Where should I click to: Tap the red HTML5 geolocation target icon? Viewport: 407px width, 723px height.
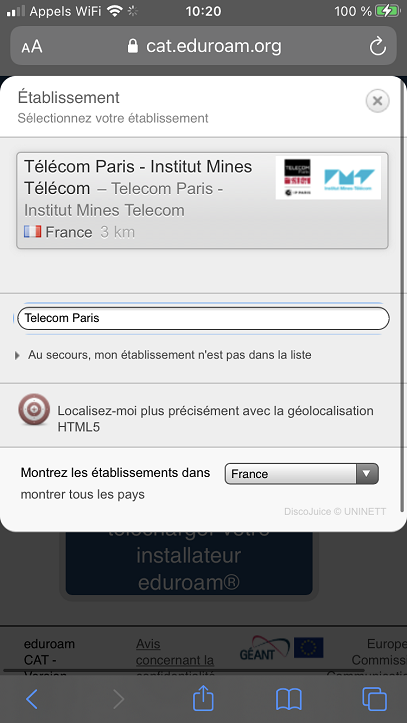pyautogui.click(x=34, y=409)
